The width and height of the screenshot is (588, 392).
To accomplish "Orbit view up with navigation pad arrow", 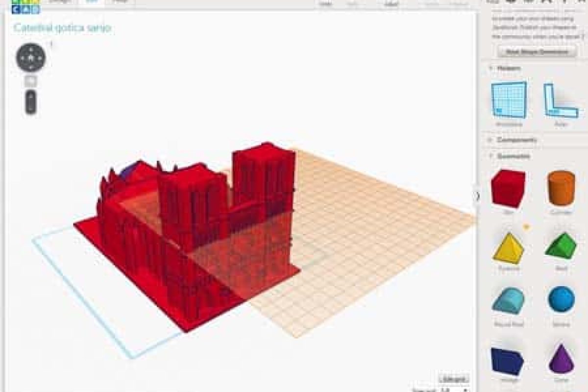I will pyautogui.click(x=31, y=49).
